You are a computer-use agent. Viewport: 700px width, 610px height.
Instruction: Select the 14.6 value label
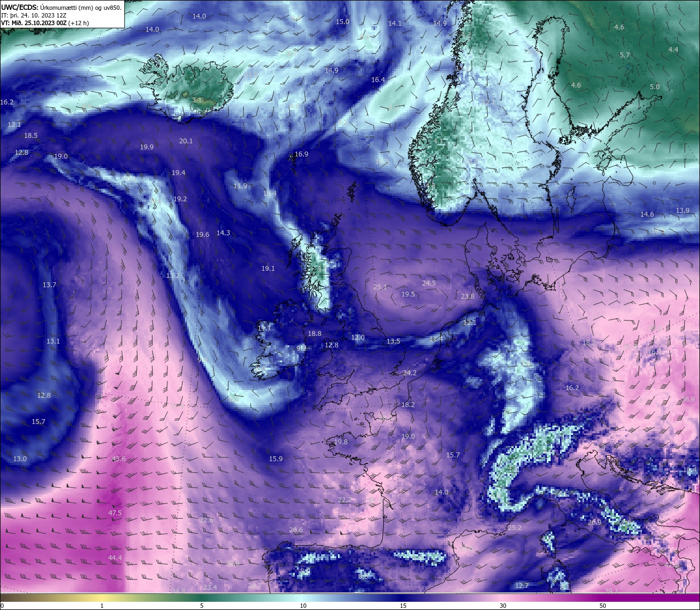[x=647, y=214]
